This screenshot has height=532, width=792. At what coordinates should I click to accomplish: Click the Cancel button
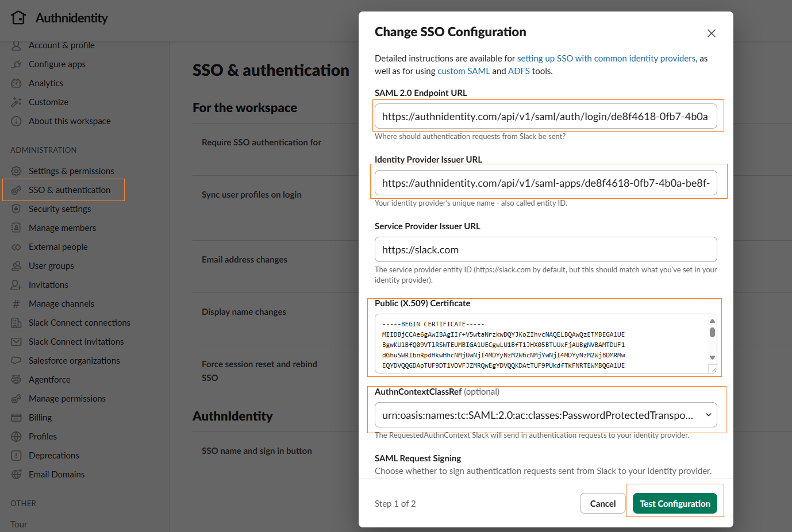click(x=602, y=504)
